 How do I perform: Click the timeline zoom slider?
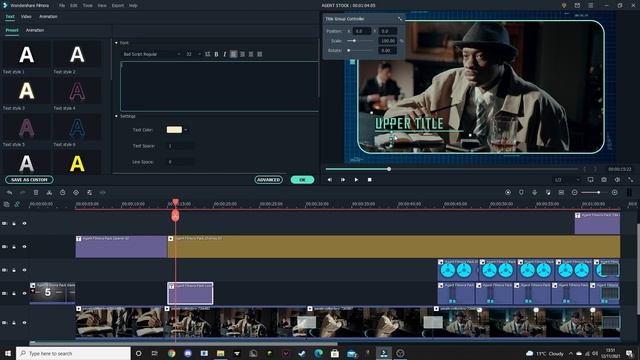click(594, 192)
